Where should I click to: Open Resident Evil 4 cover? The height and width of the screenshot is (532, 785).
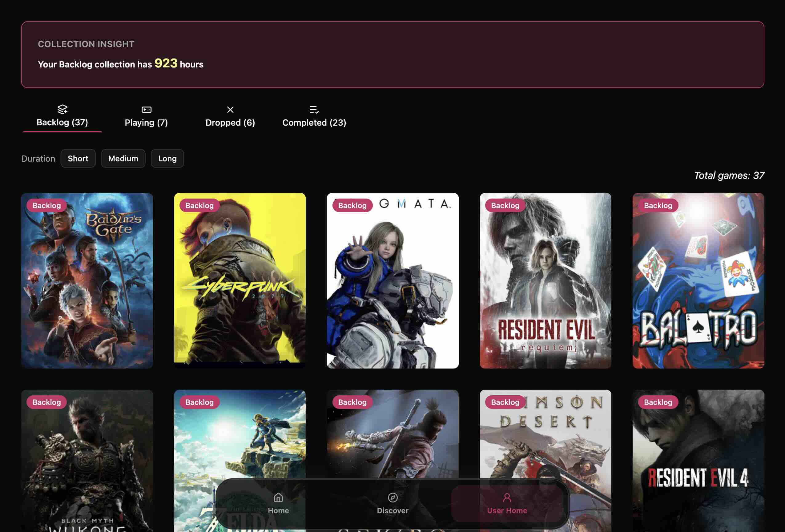(x=698, y=461)
